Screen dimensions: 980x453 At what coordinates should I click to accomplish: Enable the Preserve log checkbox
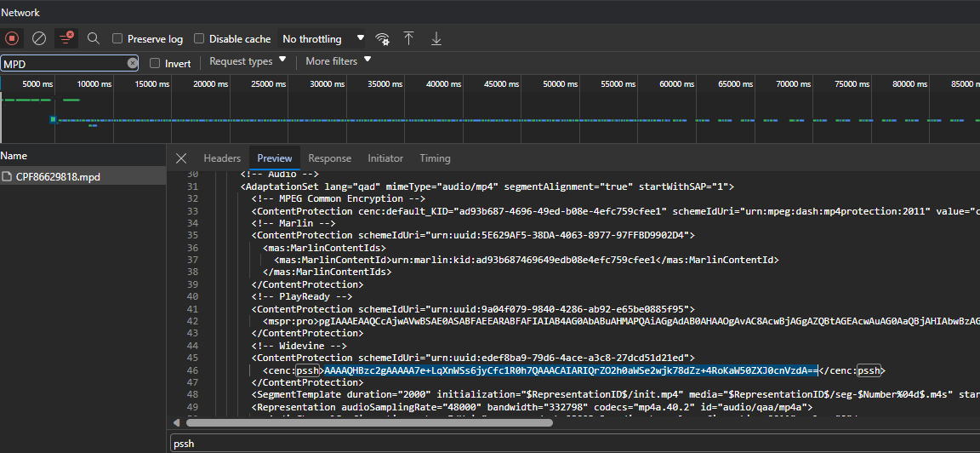click(118, 39)
